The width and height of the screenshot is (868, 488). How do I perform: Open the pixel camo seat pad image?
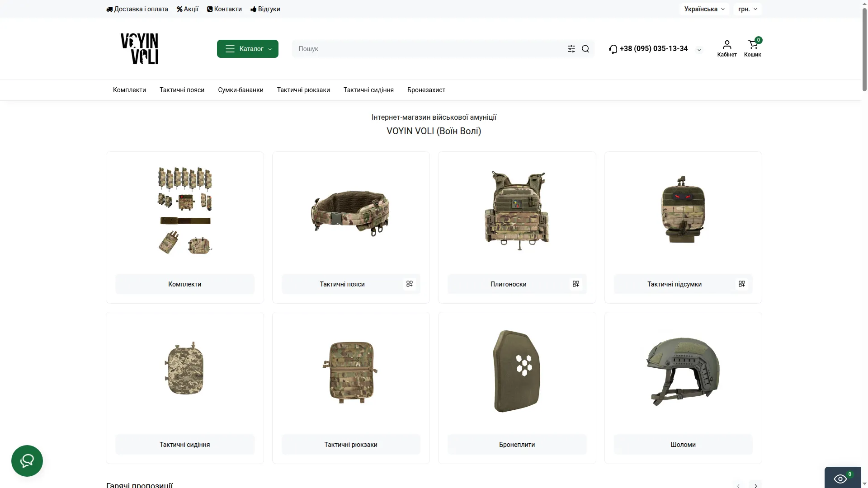click(184, 368)
